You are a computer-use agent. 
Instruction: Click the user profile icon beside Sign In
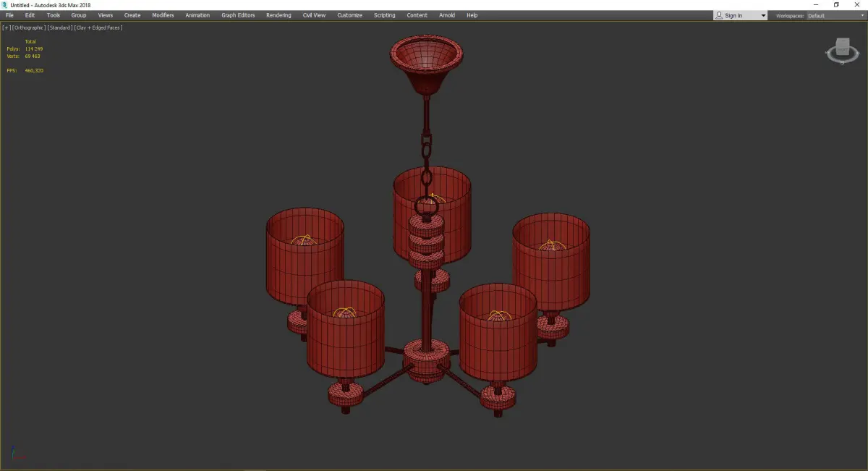tap(719, 15)
